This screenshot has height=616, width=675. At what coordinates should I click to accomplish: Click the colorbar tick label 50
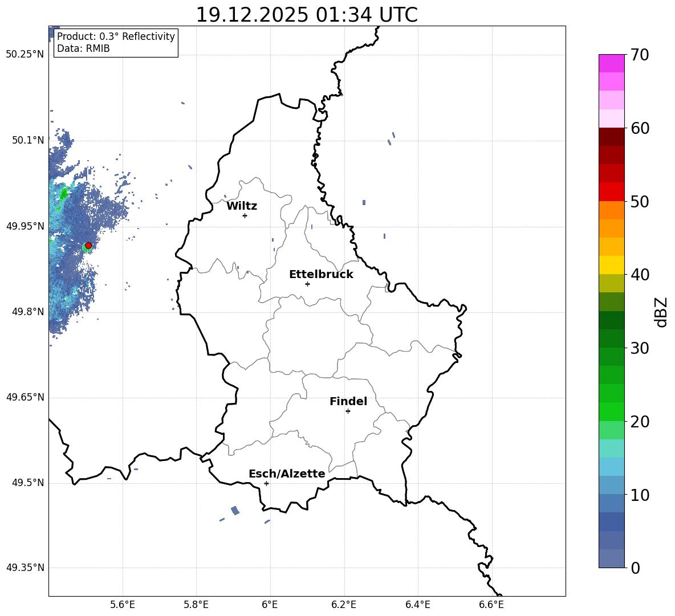[x=640, y=202]
